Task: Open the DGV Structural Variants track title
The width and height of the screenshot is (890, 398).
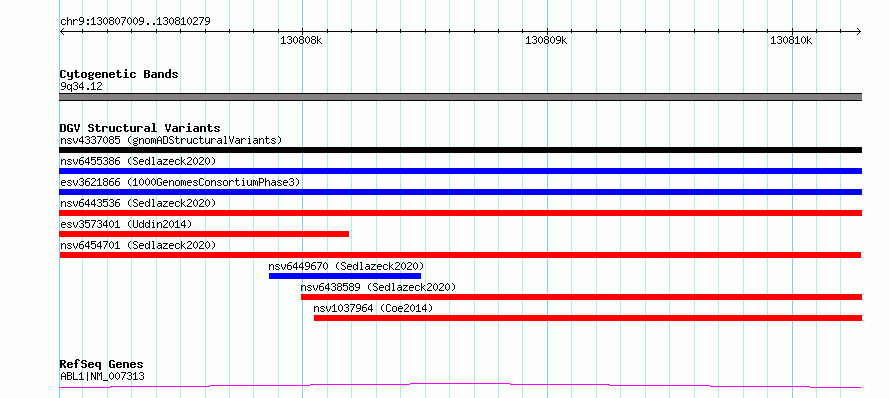Action: coord(140,128)
